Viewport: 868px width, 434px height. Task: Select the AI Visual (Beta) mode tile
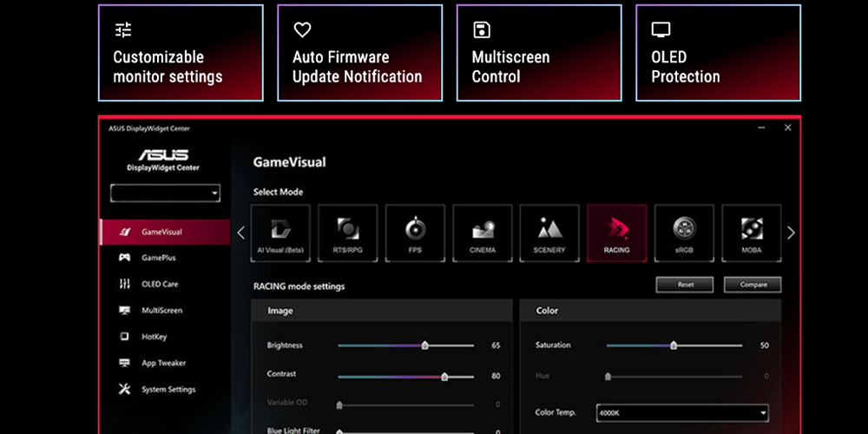pyautogui.click(x=280, y=233)
